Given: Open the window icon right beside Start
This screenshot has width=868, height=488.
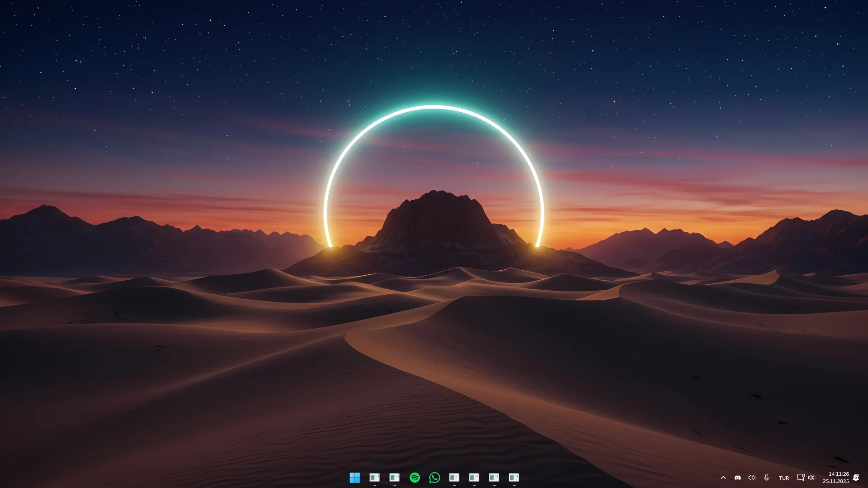Looking at the screenshot, I should tap(375, 478).
